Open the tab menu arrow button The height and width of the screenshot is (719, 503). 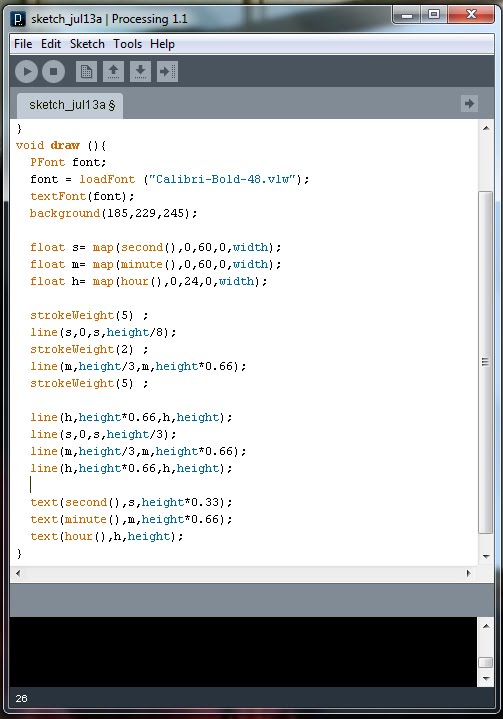[469, 103]
